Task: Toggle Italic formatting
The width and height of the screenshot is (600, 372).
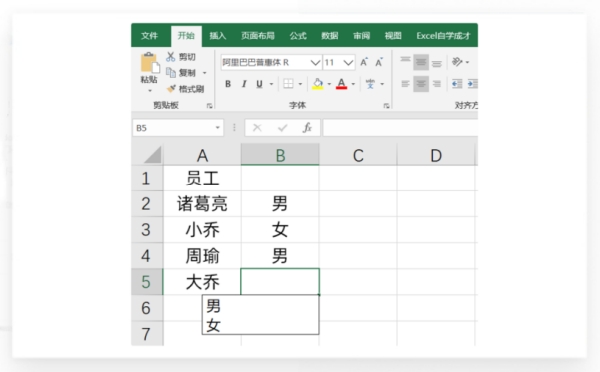Action: (244, 84)
